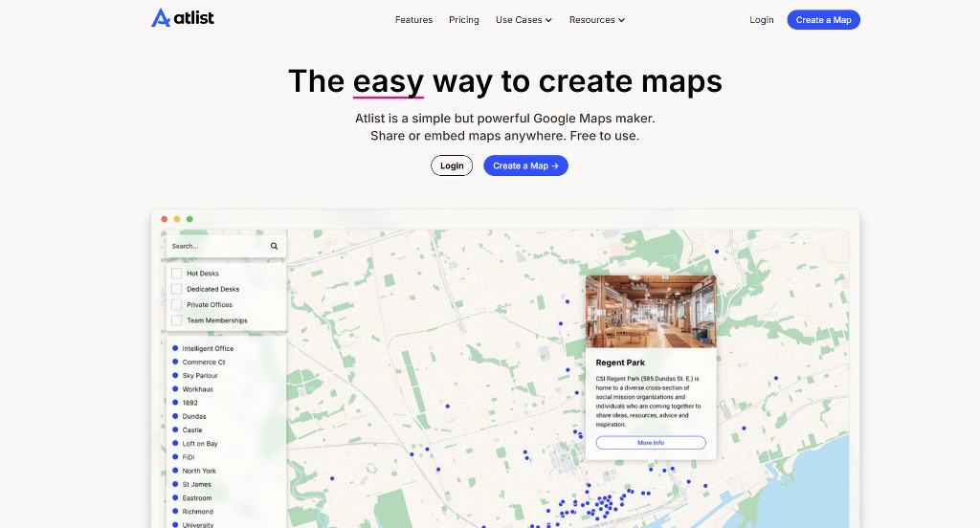The image size is (980, 528).
Task: Select Intelligent Office in the location list
Action: coord(203,349)
